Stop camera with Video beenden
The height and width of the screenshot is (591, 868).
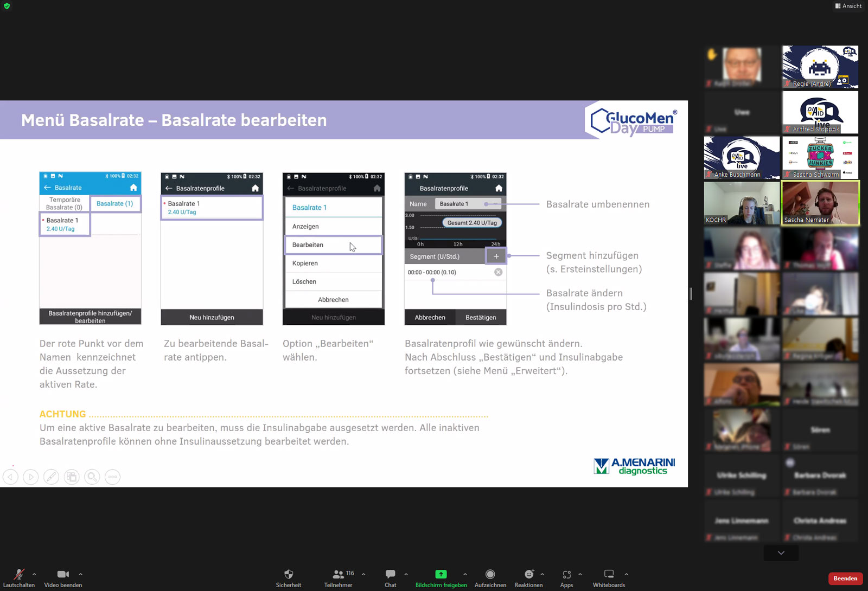tap(63, 577)
